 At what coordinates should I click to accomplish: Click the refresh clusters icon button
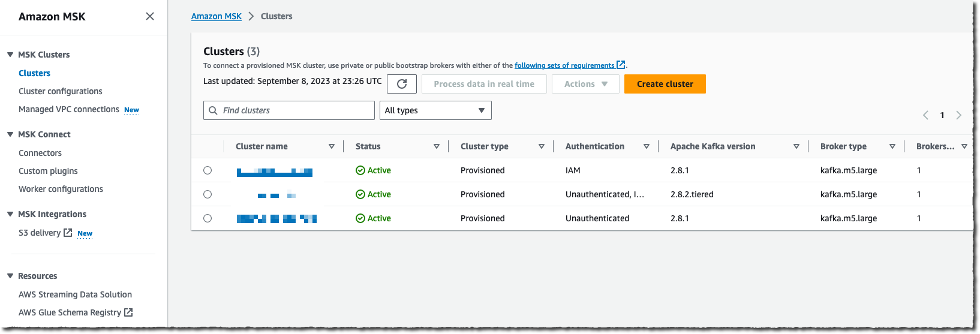pos(402,84)
